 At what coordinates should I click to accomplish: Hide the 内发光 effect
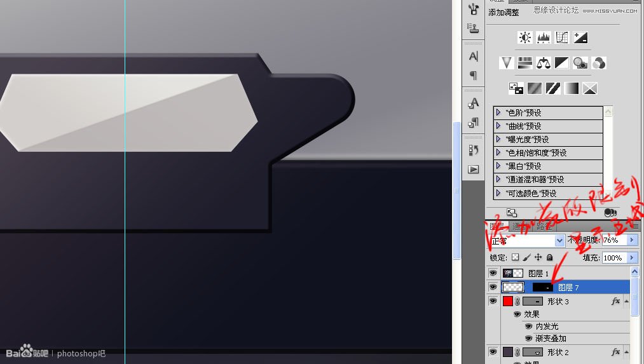tap(528, 327)
